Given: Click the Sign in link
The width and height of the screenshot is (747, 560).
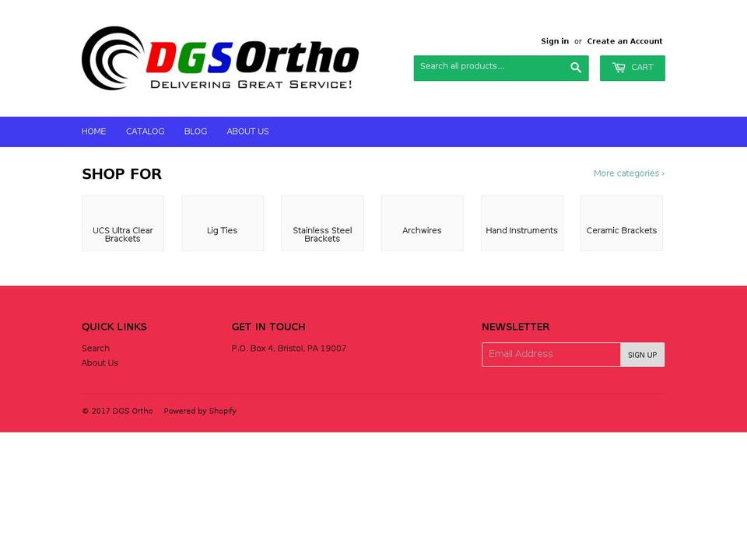Looking at the screenshot, I should click(x=555, y=41).
